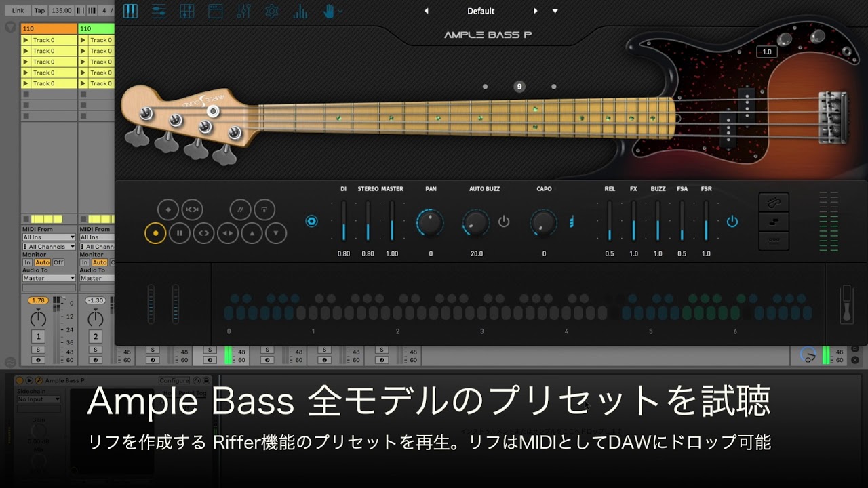Open the All Ins dropdown on track 1
Viewport: 868px width, 488px height.
click(x=49, y=238)
